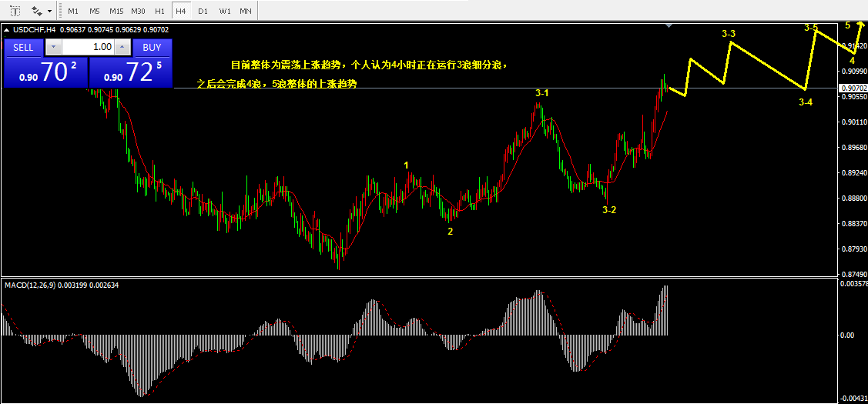Click the USDCHF,H4 chart title text
Image resolution: width=868 pixels, height=404 pixels.
point(34,30)
